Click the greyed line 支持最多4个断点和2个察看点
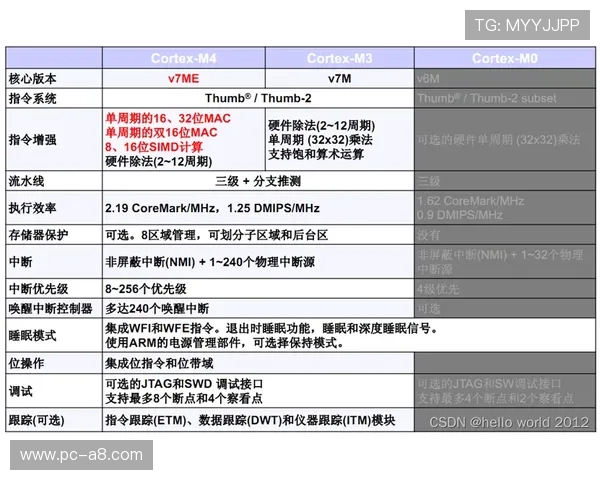The width and height of the screenshot is (600, 480). click(x=495, y=398)
